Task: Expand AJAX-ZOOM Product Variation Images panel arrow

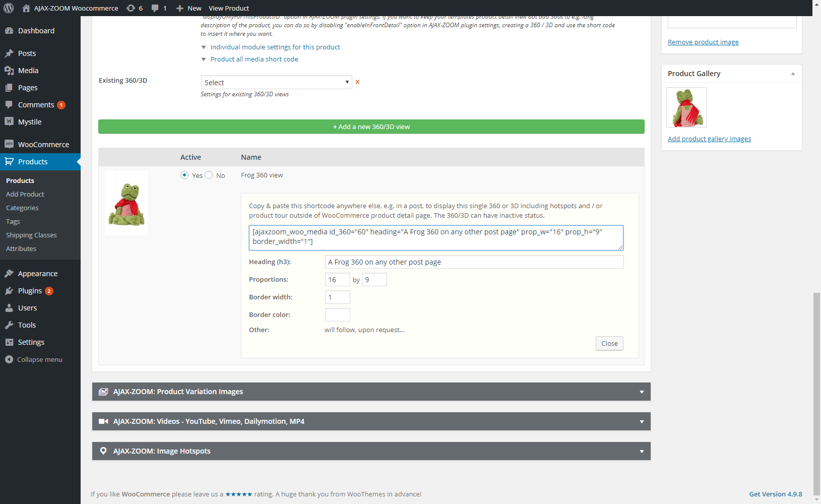Action: [x=642, y=392]
